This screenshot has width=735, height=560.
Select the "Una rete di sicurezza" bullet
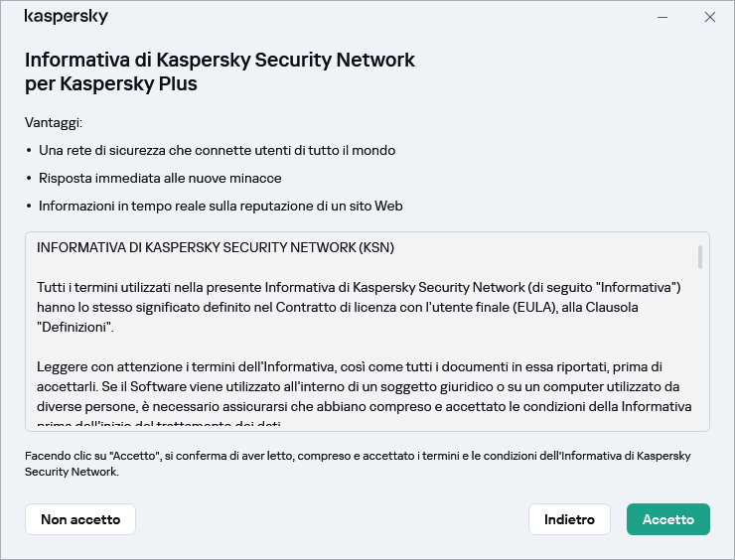pos(217,151)
